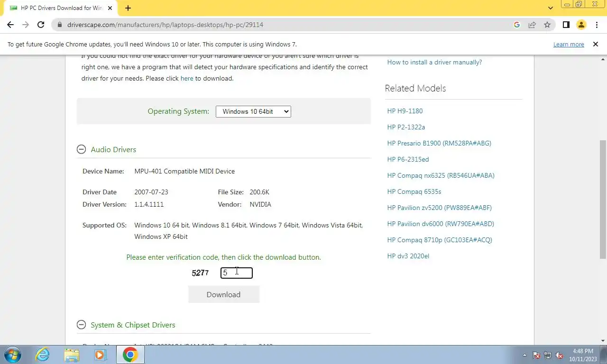
Task: Click the 5277 captcha image
Action: pyautogui.click(x=200, y=273)
